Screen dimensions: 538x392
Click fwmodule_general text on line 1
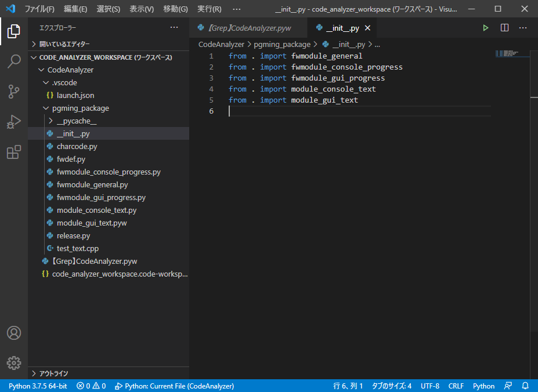click(327, 56)
